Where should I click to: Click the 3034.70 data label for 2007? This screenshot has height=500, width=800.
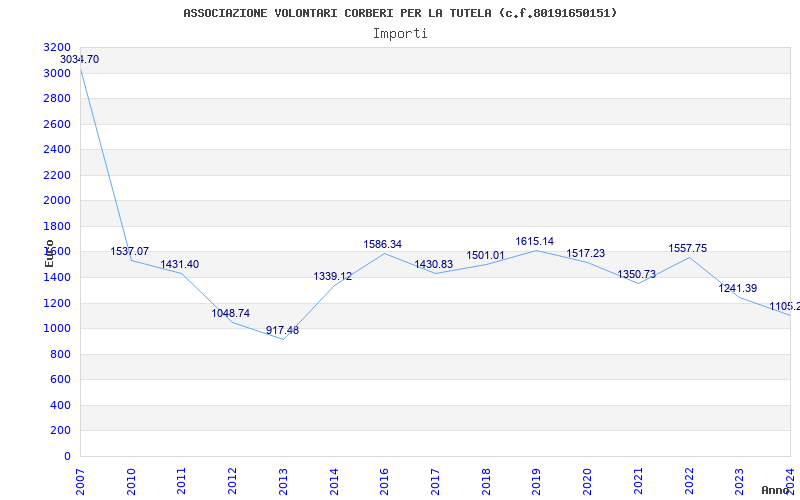(x=80, y=60)
